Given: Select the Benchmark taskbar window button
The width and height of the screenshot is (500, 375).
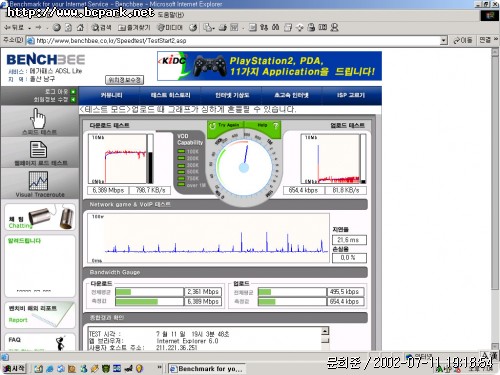Looking at the screenshot, I should point(207,369).
